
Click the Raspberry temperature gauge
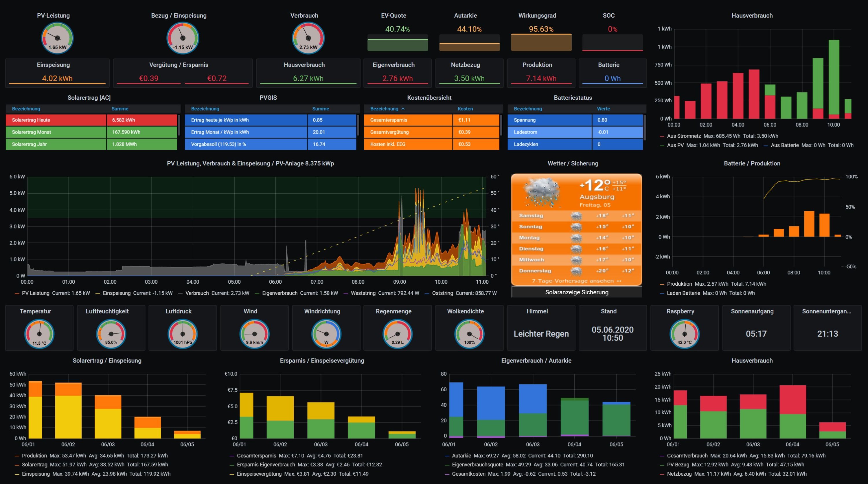pos(684,334)
